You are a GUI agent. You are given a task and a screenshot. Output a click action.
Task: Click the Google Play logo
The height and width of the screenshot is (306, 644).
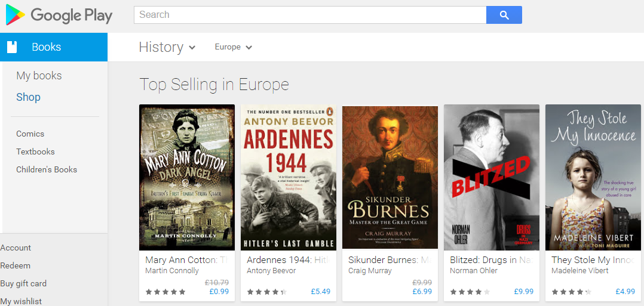[x=59, y=15]
